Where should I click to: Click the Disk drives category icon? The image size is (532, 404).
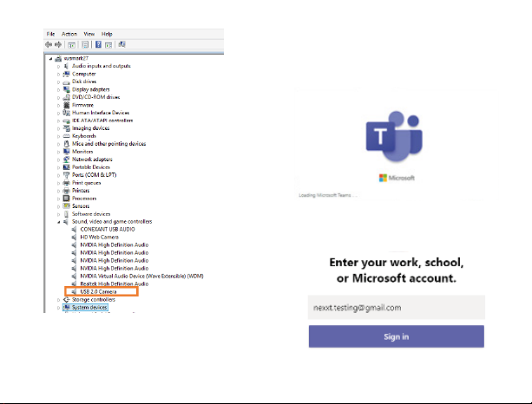coord(67,81)
